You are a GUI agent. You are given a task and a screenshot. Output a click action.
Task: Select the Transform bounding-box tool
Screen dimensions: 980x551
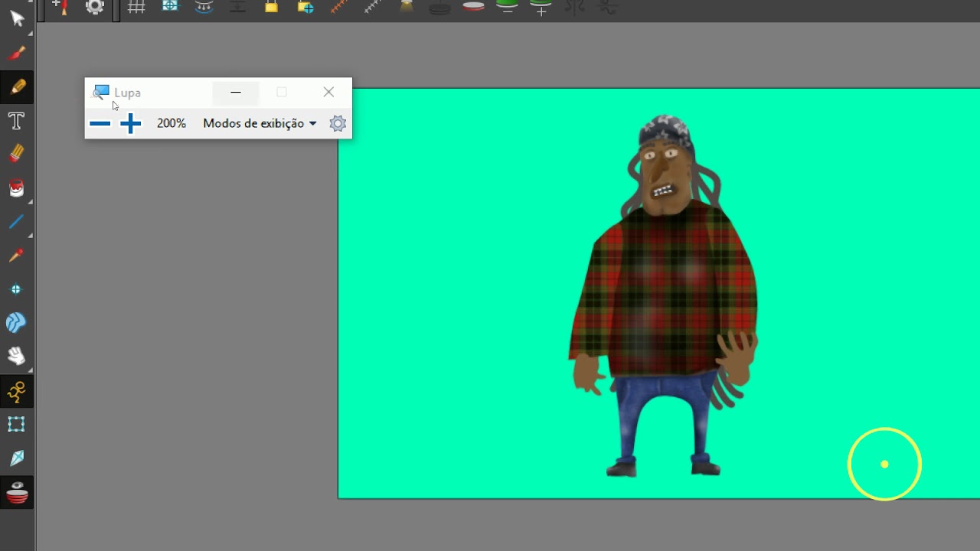pyautogui.click(x=17, y=424)
